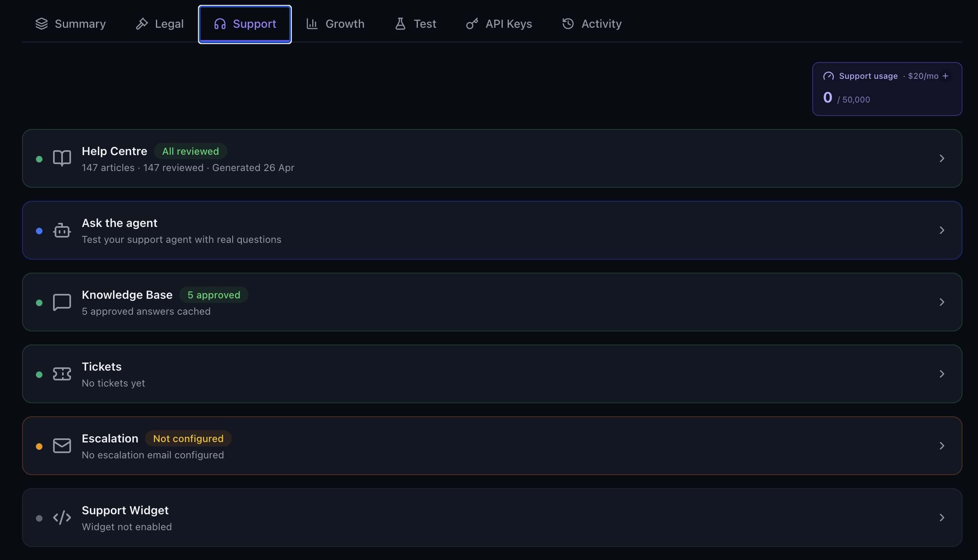Expand the Support Widget row chevron
This screenshot has width=978, height=560.
(x=942, y=518)
